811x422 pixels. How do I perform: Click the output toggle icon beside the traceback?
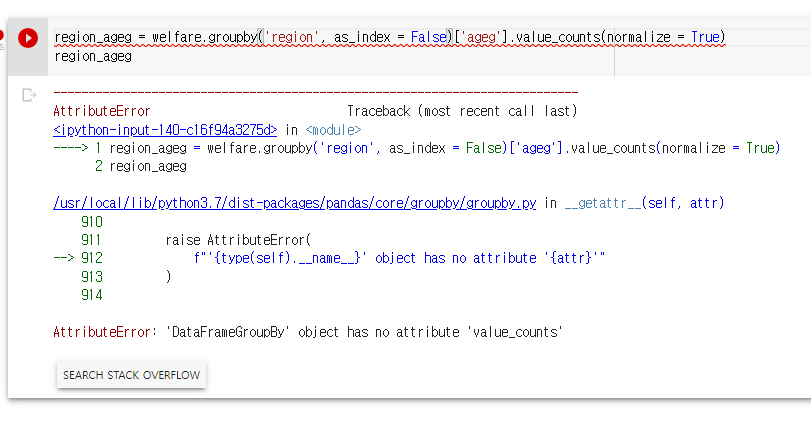tap(29, 95)
